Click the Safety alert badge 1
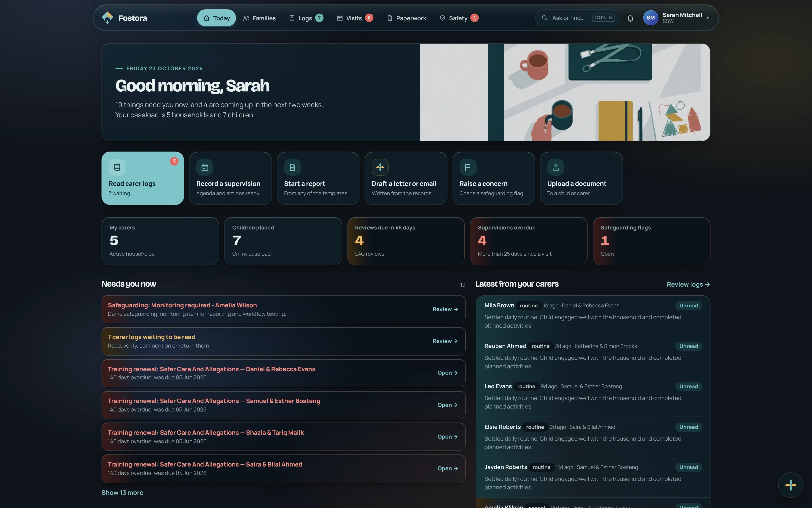Screen dimensions: 812x508 (475, 18)
